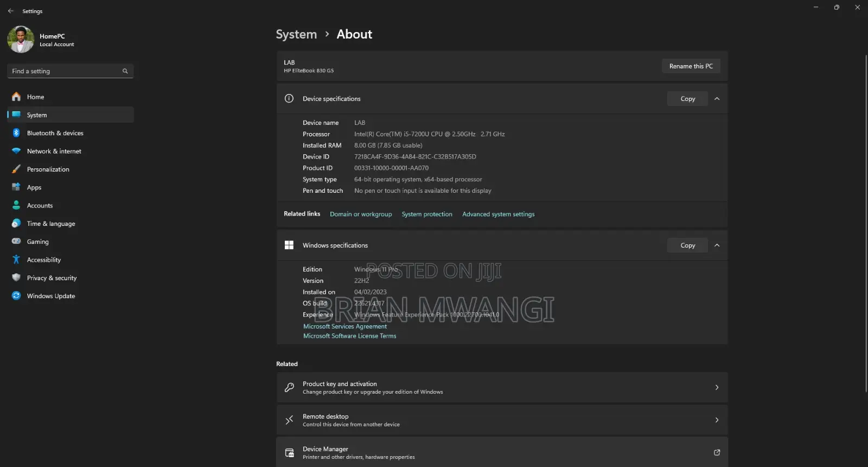Open the HomePC profile picture
868x467 pixels.
pos(21,40)
